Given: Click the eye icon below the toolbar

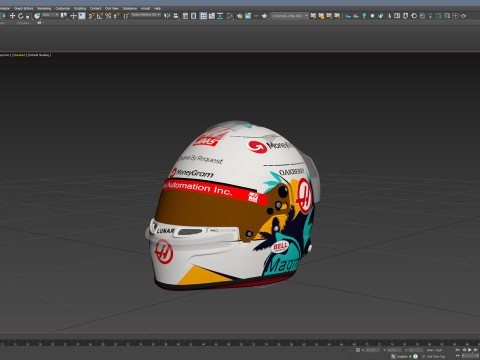Looking at the screenshot, I should (x=39, y=23).
